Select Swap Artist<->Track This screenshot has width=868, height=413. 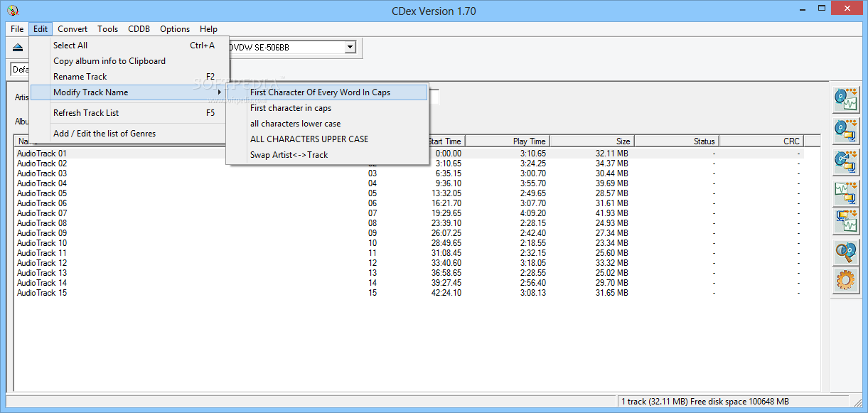pos(328,155)
